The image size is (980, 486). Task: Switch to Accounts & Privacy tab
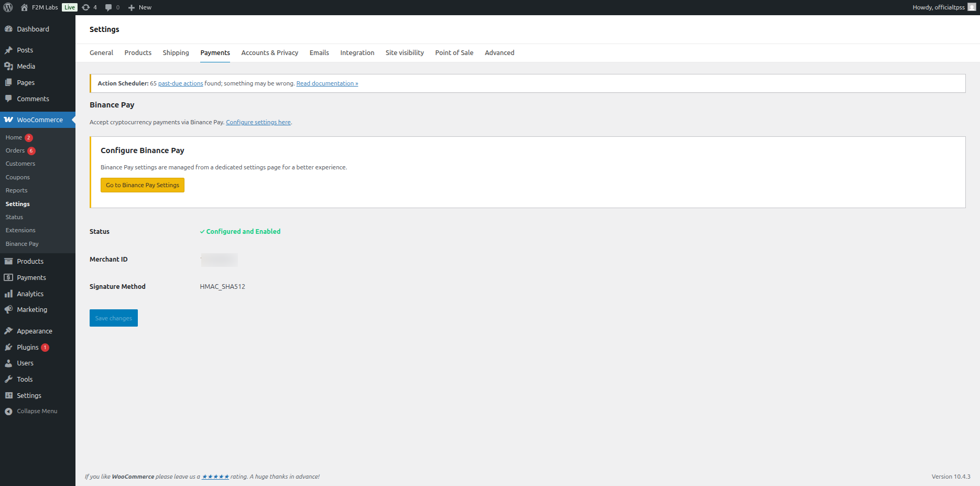(269, 53)
